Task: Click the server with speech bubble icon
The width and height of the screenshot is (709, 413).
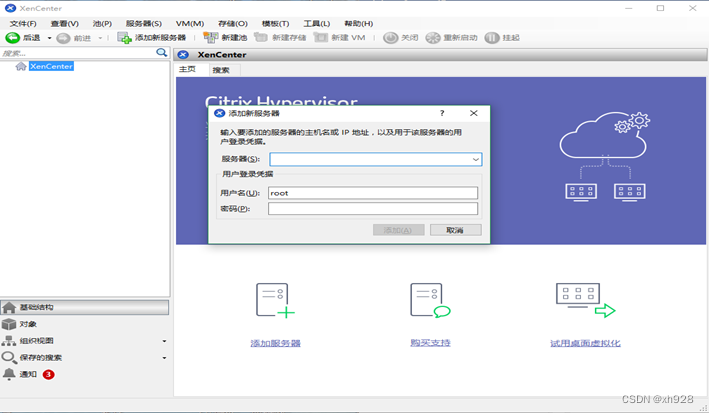Action: pos(430,300)
